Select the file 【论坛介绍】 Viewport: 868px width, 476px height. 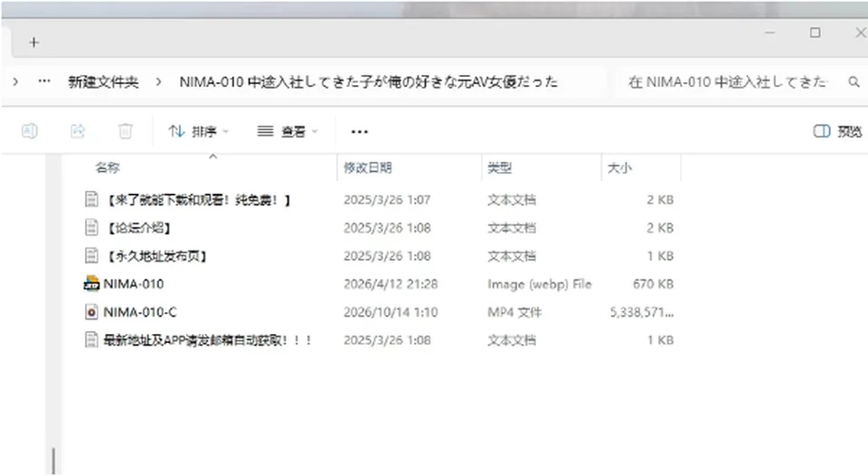coord(137,228)
